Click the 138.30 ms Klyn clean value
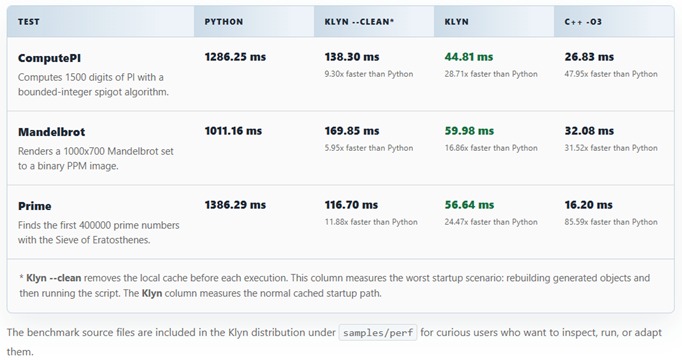 [x=352, y=57]
